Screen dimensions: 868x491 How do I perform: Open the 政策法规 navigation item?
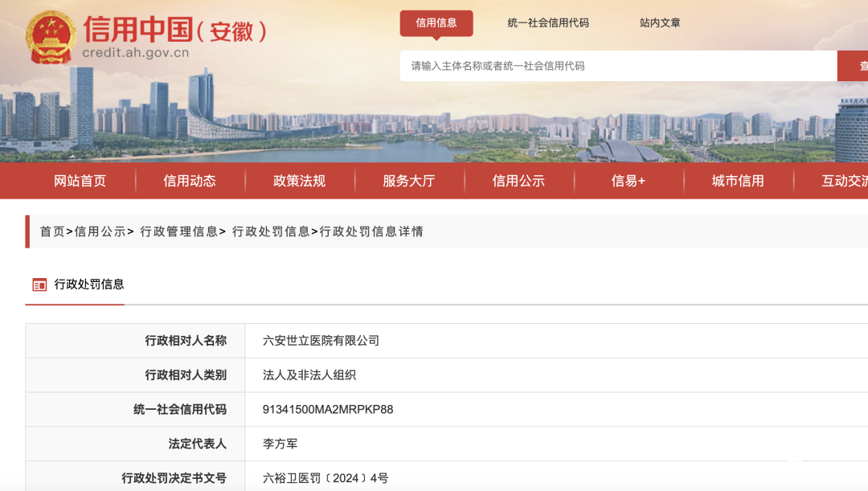299,181
